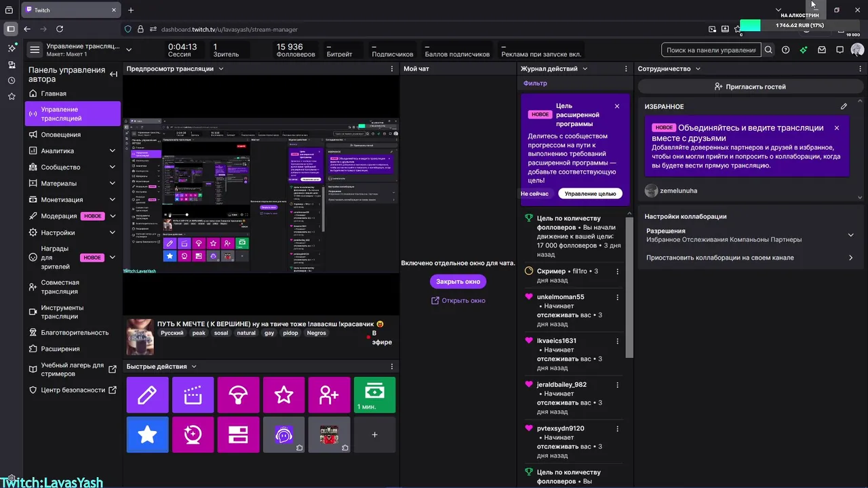The image size is (868, 488).
Task: Open Расширения sidebar item
Action: 73,349
